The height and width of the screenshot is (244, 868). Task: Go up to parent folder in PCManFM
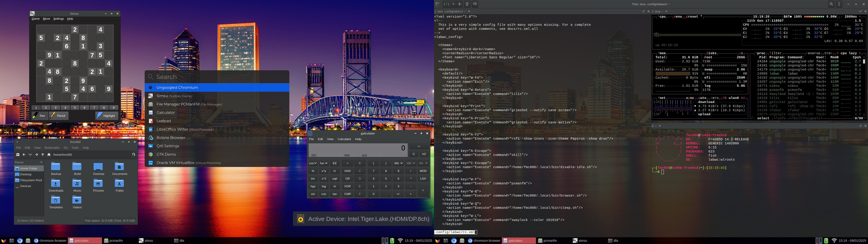point(43,155)
